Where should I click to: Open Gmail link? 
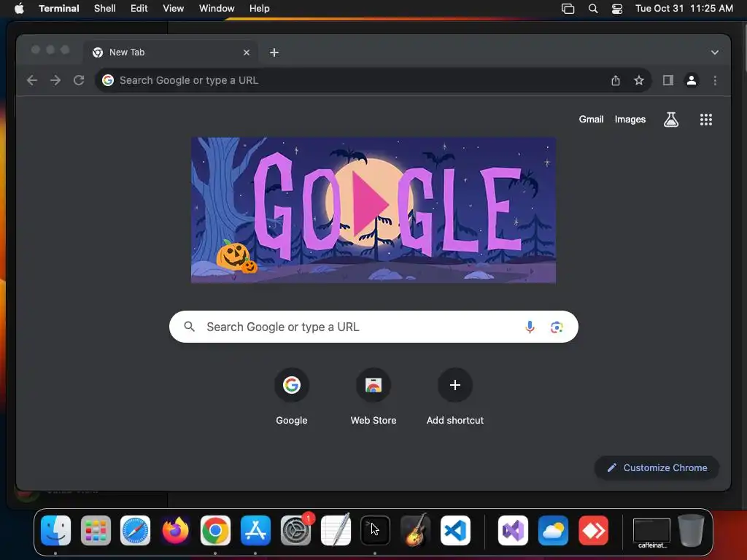[x=591, y=120]
